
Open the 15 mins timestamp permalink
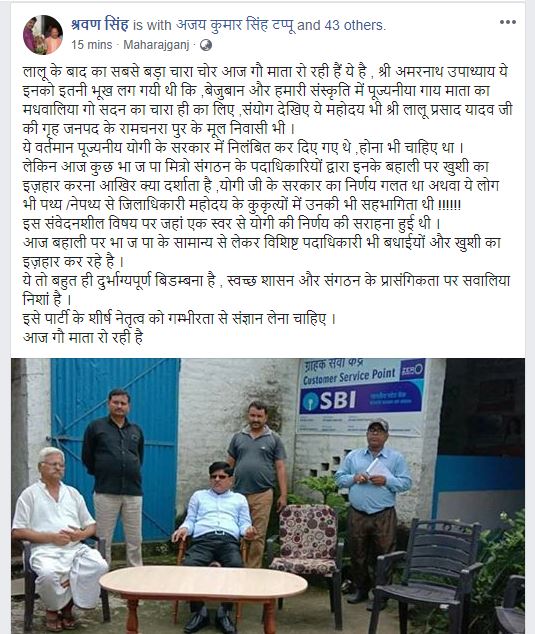click(92, 44)
